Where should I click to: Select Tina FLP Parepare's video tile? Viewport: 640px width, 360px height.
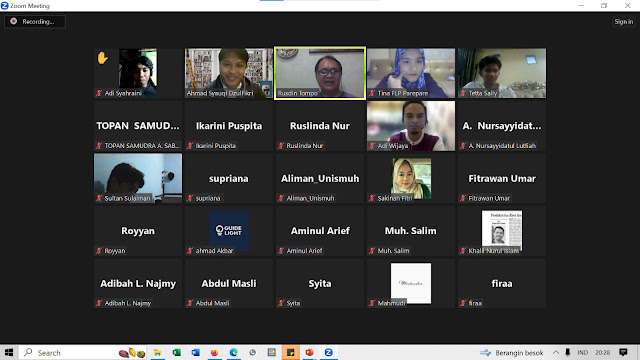click(x=411, y=73)
